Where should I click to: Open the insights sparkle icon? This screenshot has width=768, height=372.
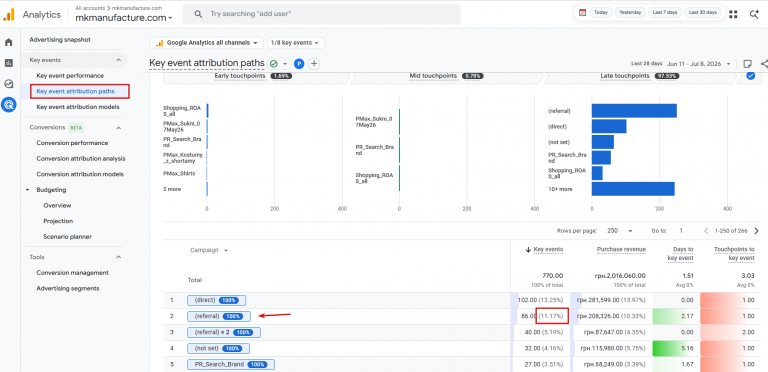[x=754, y=14]
